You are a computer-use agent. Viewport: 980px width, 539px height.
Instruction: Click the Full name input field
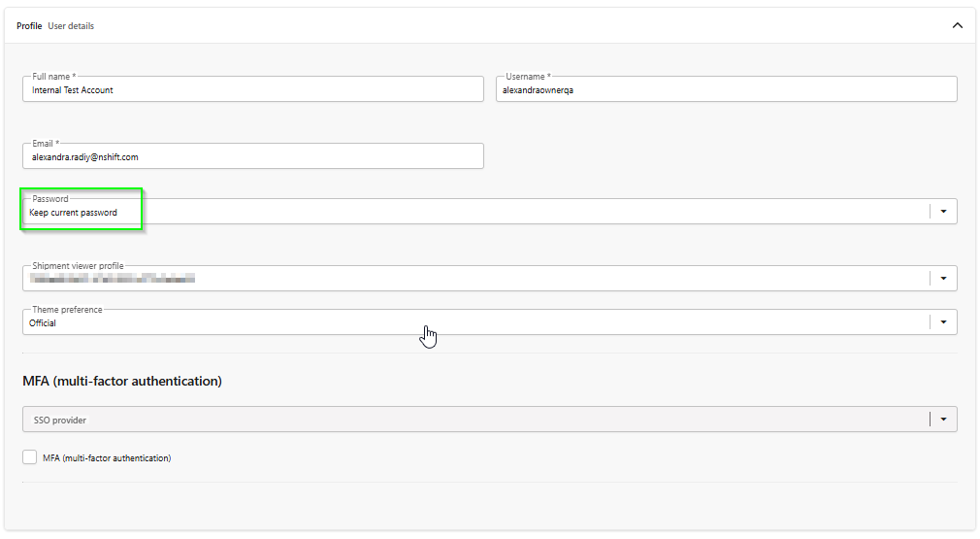click(x=252, y=90)
